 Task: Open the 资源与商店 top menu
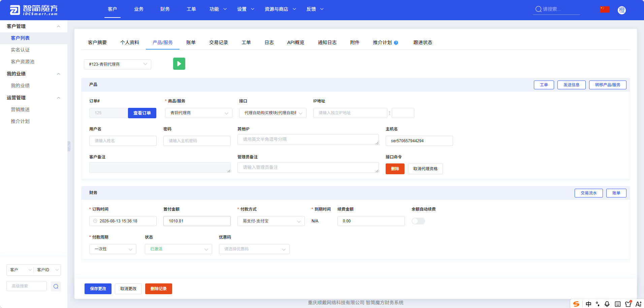[280, 9]
